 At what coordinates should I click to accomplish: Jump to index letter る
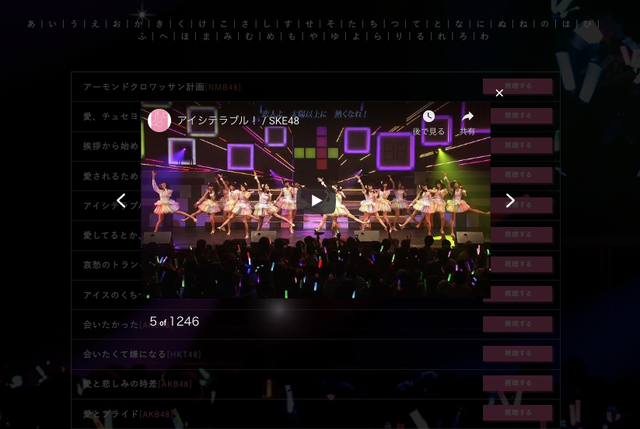(420, 36)
